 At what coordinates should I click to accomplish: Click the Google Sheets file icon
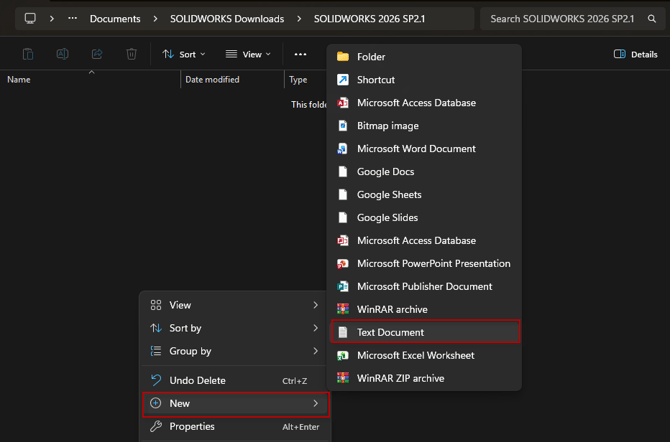(343, 194)
